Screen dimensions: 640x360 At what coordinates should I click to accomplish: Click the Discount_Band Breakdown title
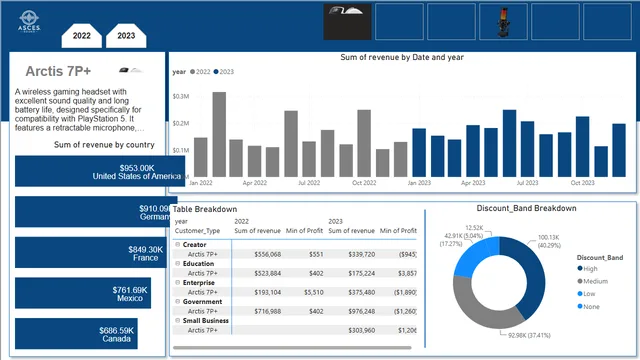point(526,208)
